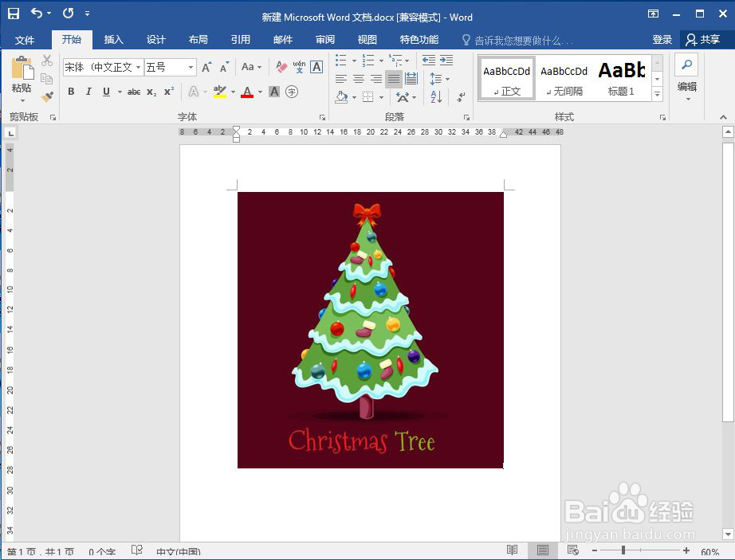735x560 pixels.
Task: Cut selection with the scissors icon
Action: click(x=46, y=61)
